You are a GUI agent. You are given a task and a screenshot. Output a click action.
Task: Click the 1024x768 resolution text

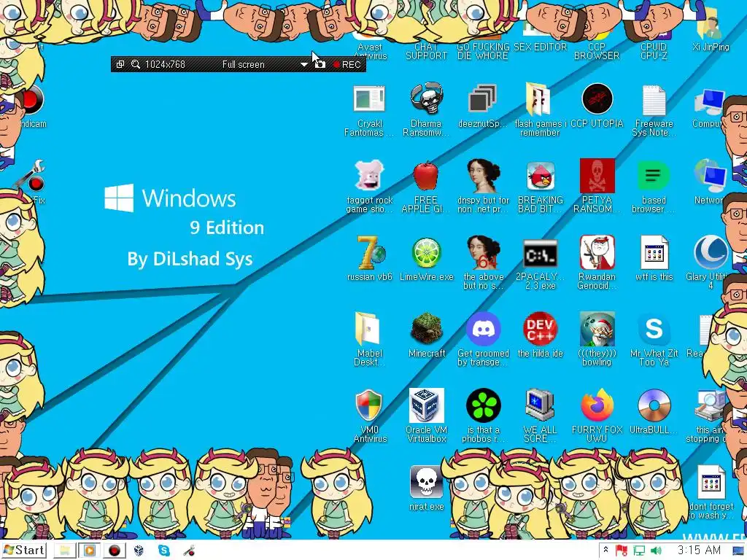click(165, 64)
